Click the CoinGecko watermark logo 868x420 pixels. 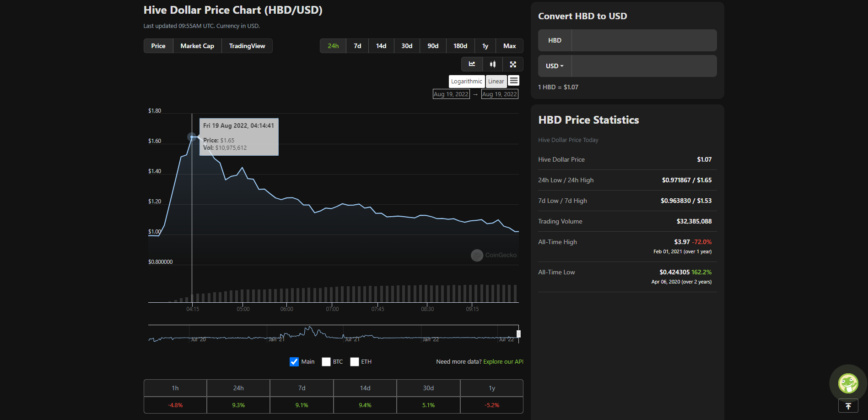pos(494,255)
